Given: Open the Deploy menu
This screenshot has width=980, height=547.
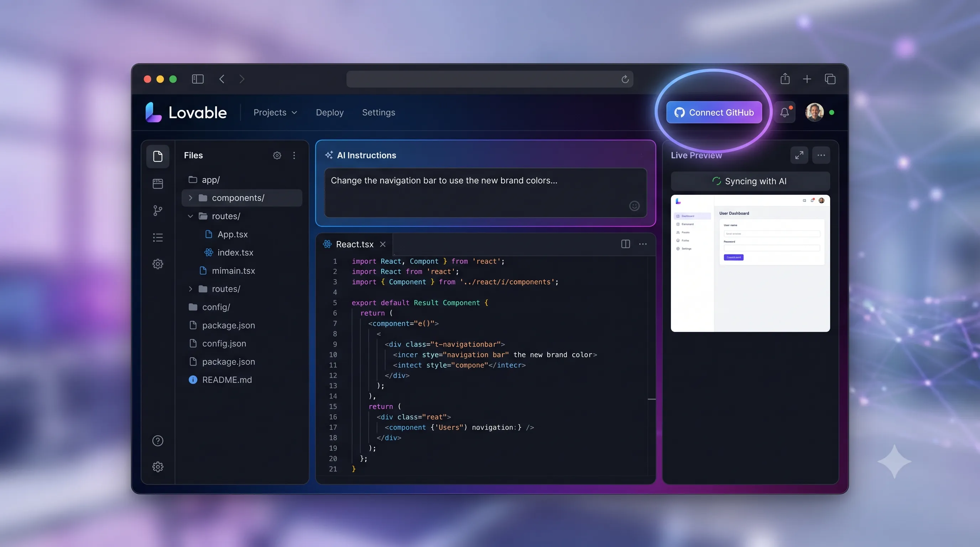Looking at the screenshot, I should (x=329, y=112).
